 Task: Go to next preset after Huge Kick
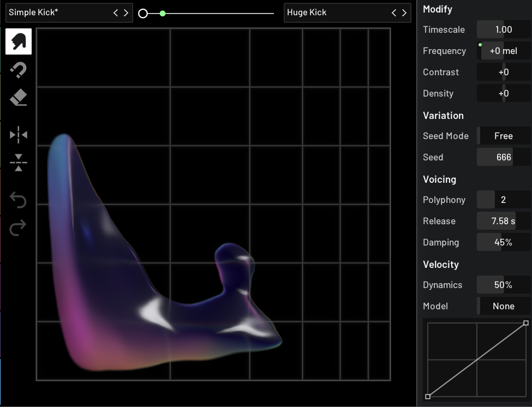point(404,13)
